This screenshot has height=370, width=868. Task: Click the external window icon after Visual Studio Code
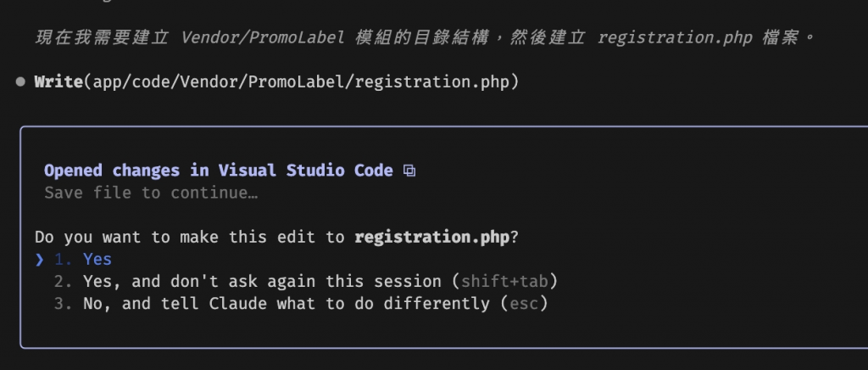click(x=409, y=171)
